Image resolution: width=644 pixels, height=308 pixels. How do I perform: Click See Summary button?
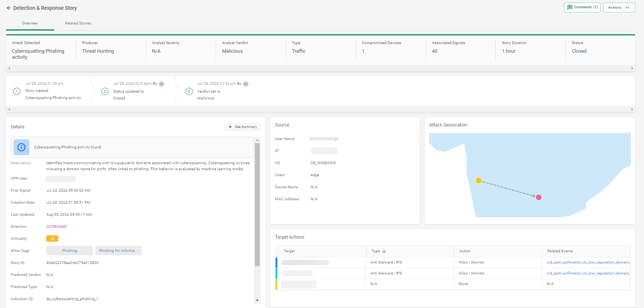pos(242,127)
